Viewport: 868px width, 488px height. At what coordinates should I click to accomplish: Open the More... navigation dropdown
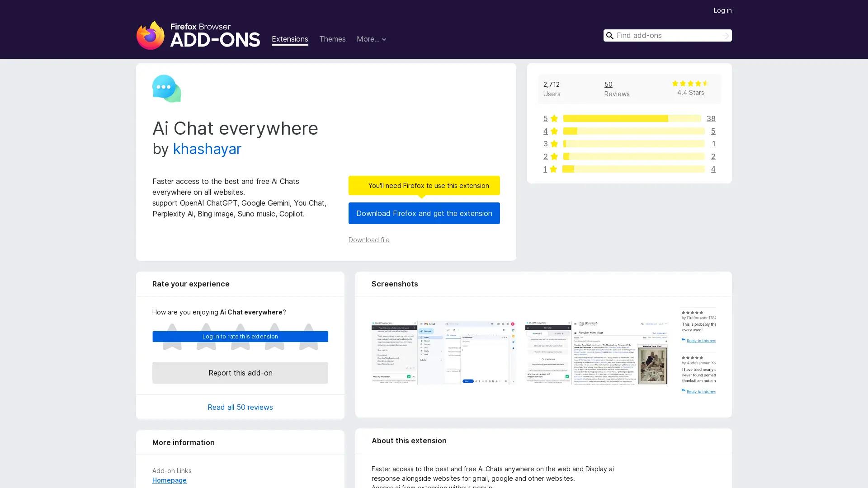pyautogui.click(x=371, y=39)
